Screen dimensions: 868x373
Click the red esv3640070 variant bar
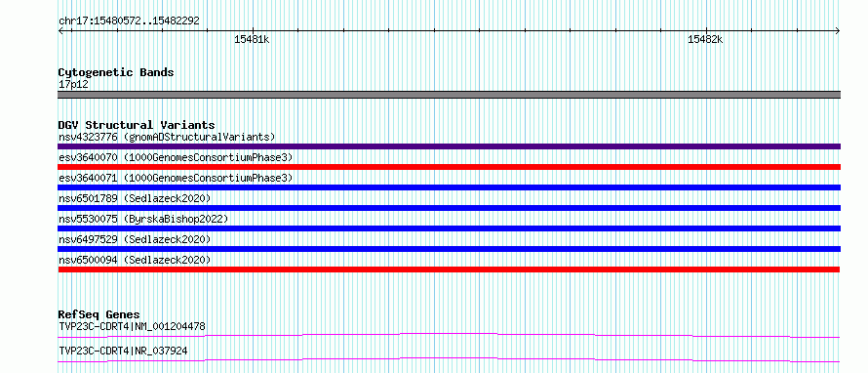449,167
